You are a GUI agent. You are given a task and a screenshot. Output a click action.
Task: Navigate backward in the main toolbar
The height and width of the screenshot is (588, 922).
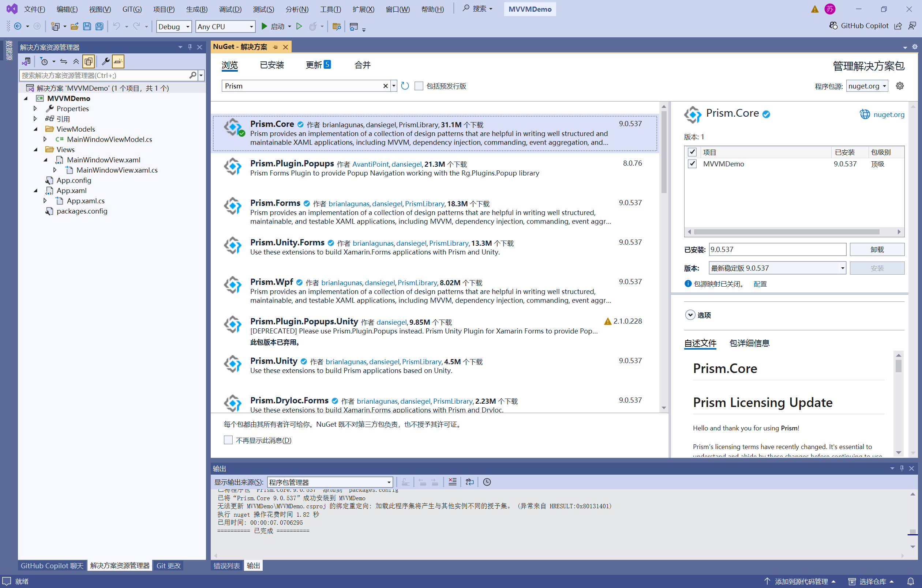(18, 26)
